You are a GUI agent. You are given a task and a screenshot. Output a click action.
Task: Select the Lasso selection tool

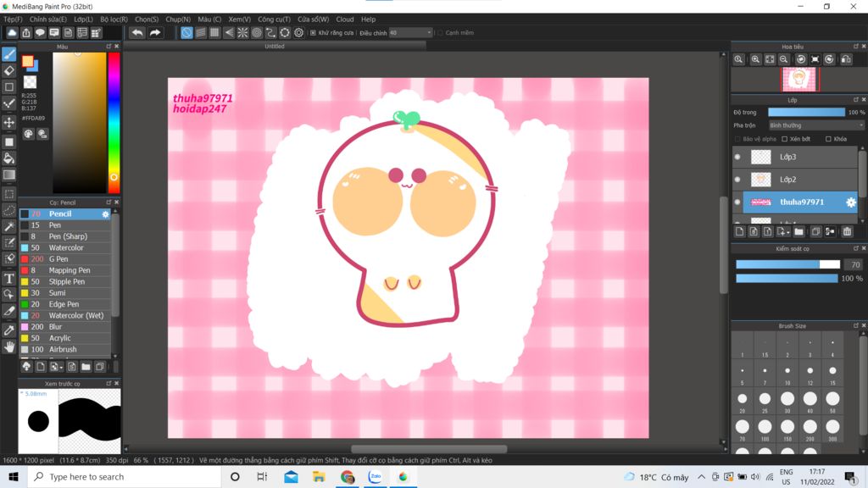(x=8, y=210)
